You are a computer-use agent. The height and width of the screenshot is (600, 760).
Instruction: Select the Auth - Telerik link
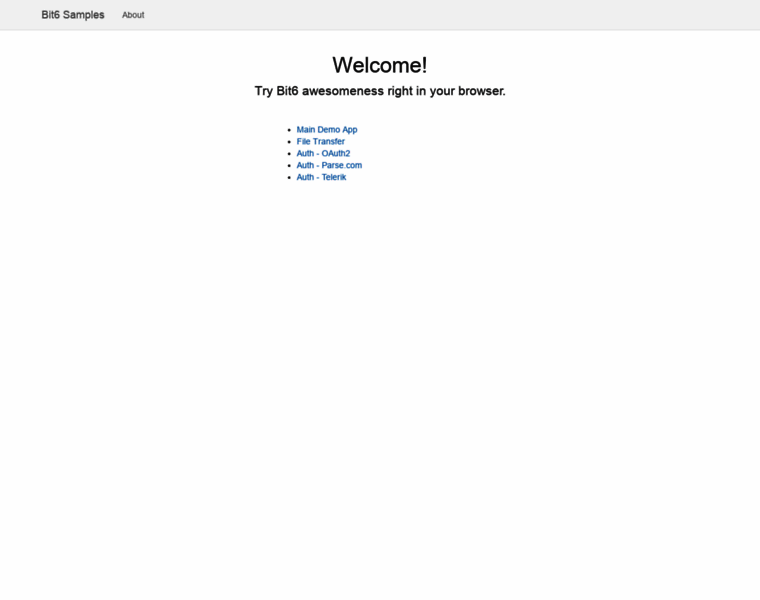(x=321, y=177)
